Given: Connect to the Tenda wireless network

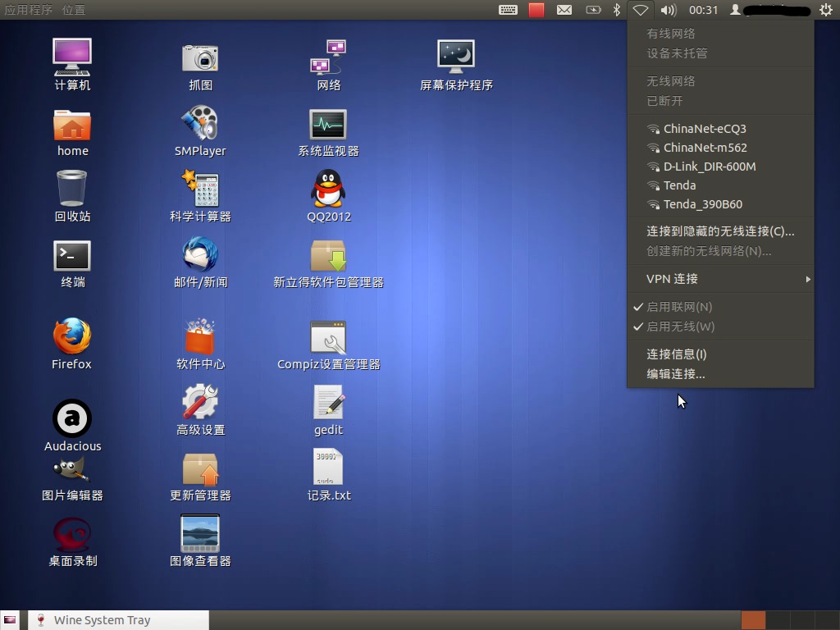Looking at the screenshot, I should pos(720,185).
